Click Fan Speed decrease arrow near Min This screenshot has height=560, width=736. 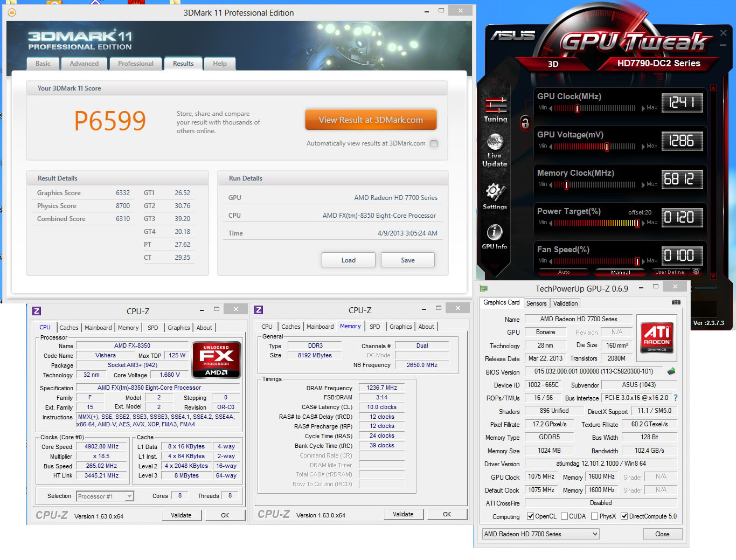pos(551,261)
